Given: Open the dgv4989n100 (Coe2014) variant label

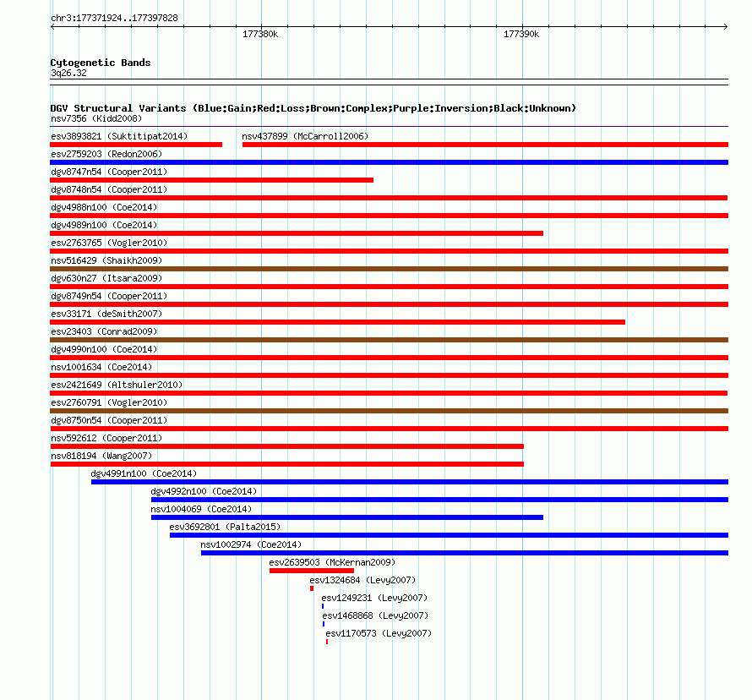Looking at the screenshot, I should pyautogui.click(x=104, y=225).
